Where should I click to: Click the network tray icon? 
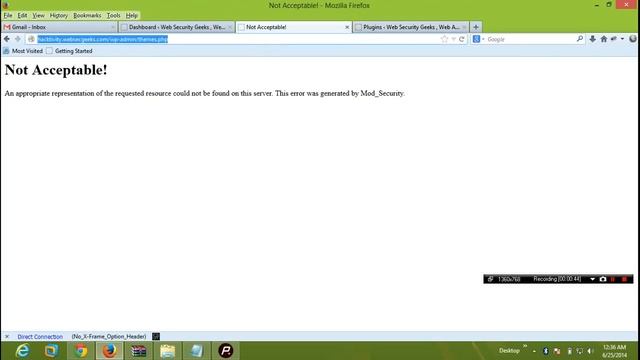point(580,351)
